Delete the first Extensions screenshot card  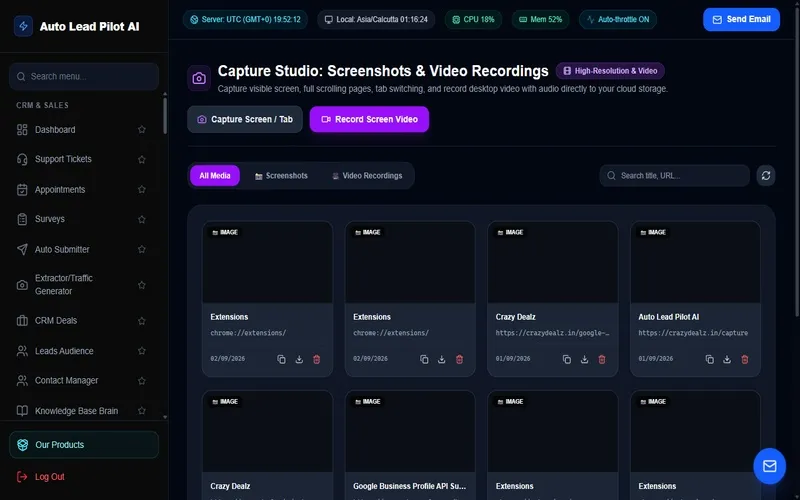point(316,359)
